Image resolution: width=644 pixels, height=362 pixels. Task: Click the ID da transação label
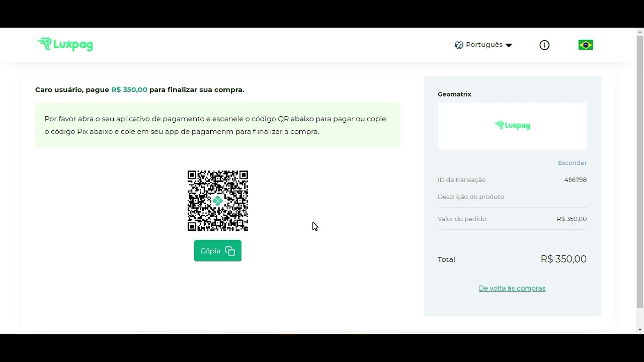pos(461,180)
